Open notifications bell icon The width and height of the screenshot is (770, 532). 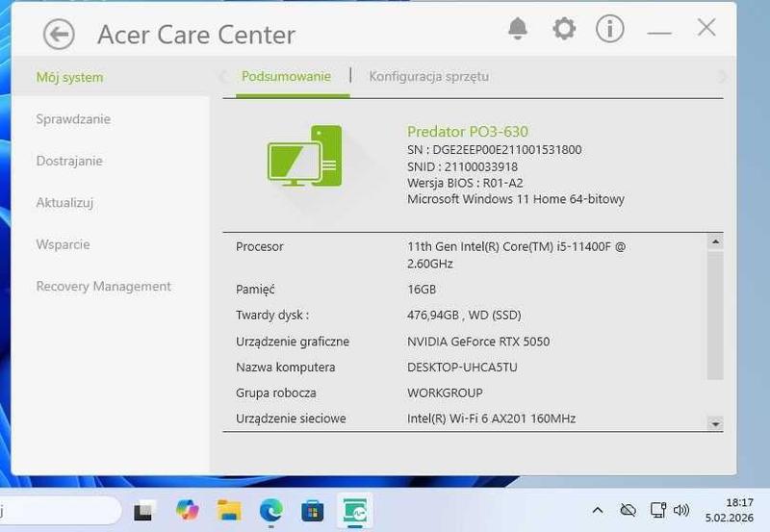tap(518, 29)
